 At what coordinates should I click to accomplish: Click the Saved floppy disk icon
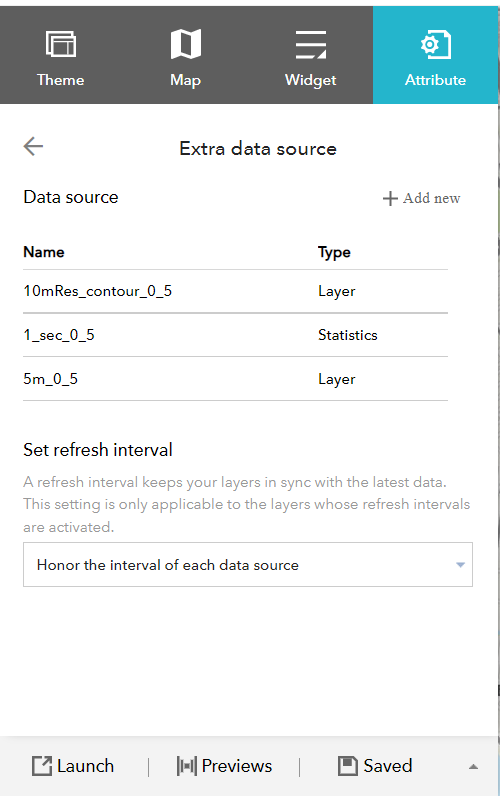[348, 766]
